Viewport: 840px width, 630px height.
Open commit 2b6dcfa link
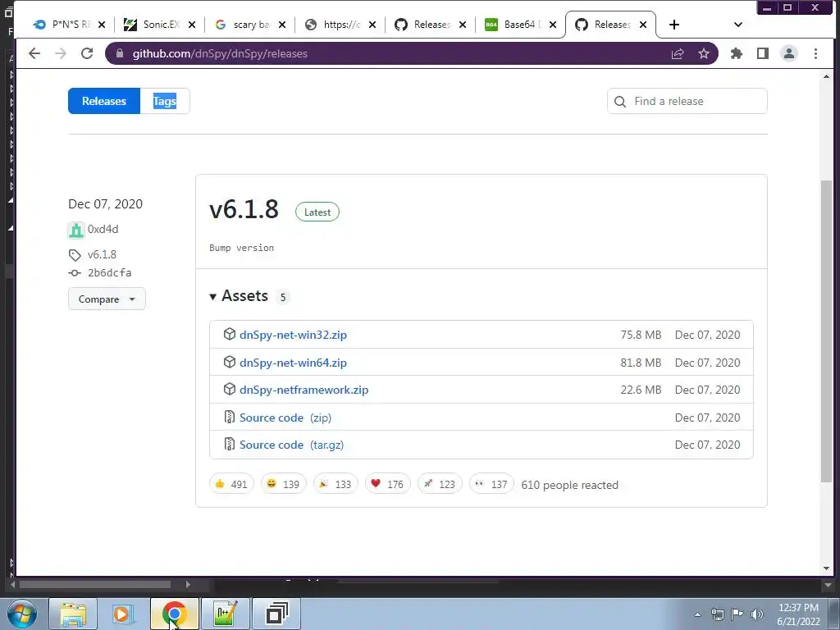pyautogui.click(x=109, y=272)
